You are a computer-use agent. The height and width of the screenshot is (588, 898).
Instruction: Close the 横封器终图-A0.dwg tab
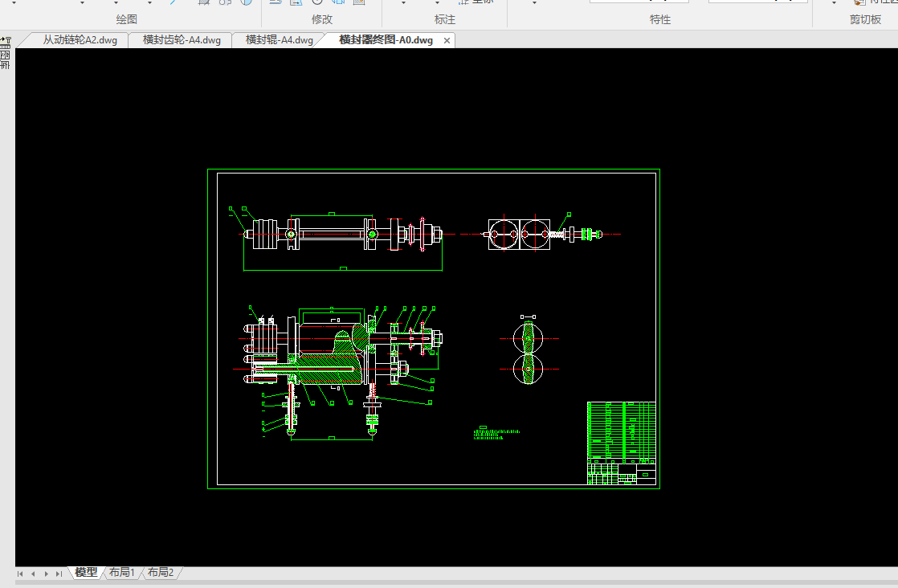pos(447,41)
